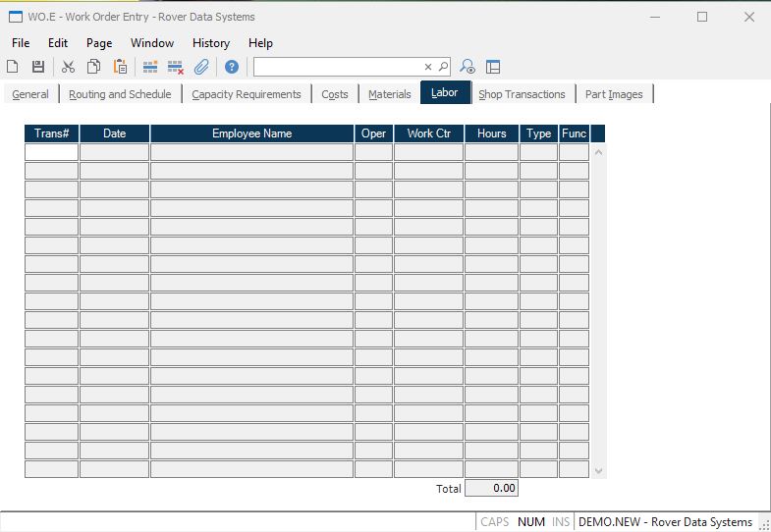
Task: Open the File menu
Action: [21, 43]
